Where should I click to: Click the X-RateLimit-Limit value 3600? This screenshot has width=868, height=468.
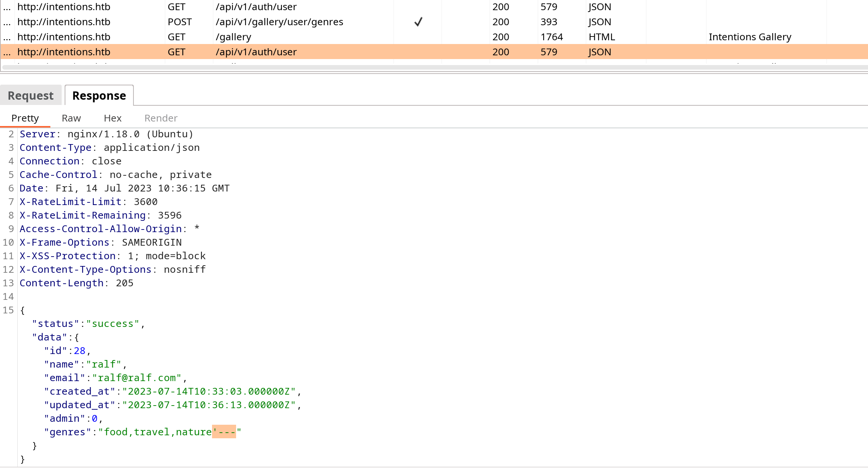click(146, 202)
